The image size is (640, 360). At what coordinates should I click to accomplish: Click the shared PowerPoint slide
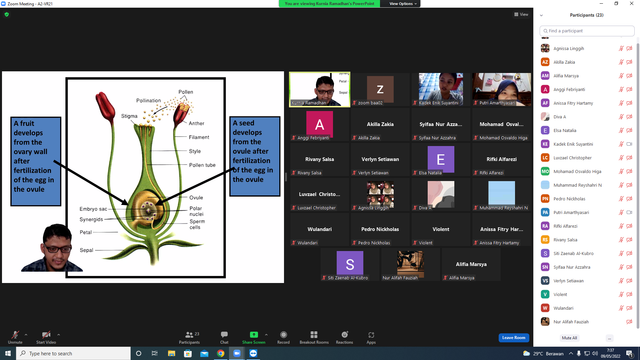(x=143, y=177)
